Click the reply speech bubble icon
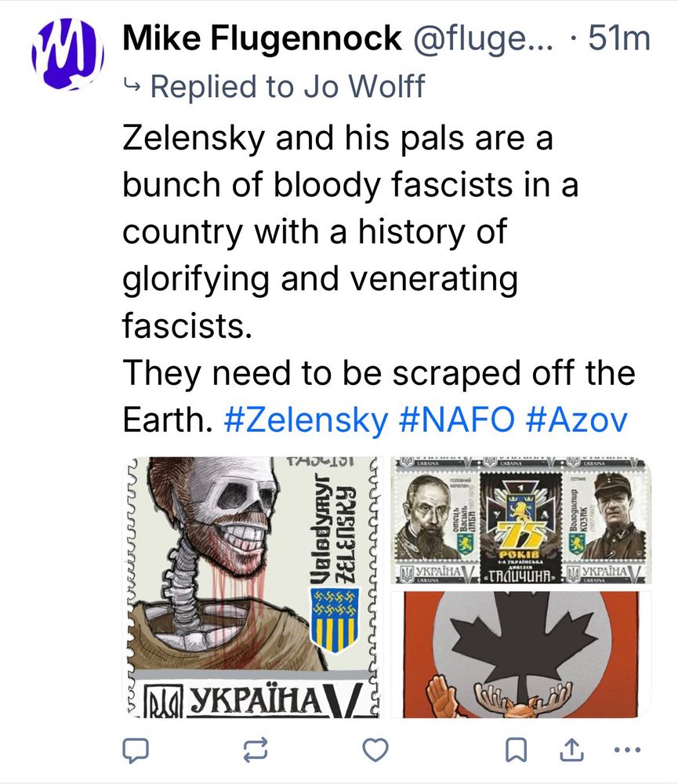Screen dimensions: 678x784 point(136,750)
